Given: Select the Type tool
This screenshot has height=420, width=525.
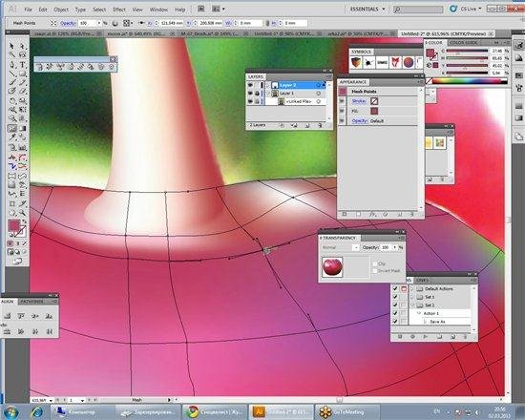Looking at the screenshot, I should coord(23,64).
